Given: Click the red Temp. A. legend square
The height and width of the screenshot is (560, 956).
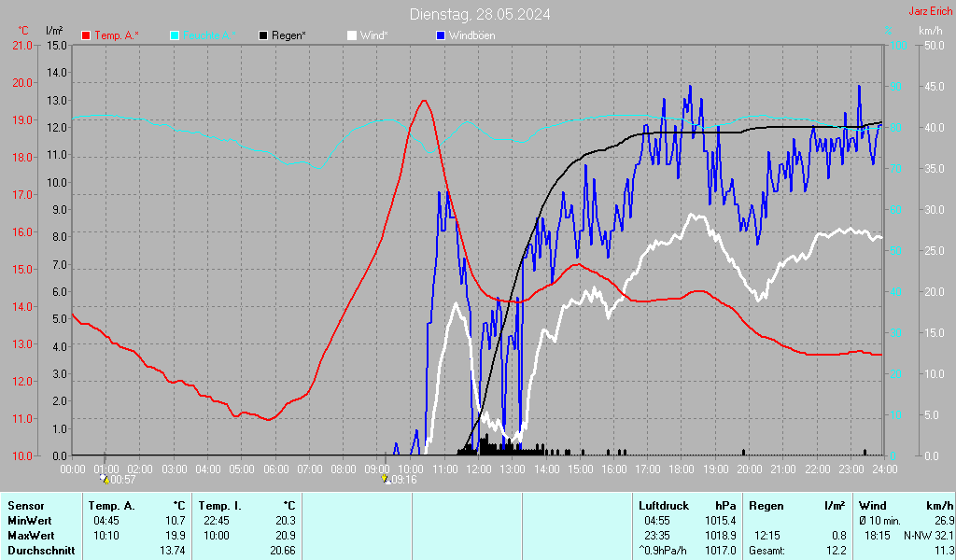Looking at the screenshot, I should (x=86, y=35).
